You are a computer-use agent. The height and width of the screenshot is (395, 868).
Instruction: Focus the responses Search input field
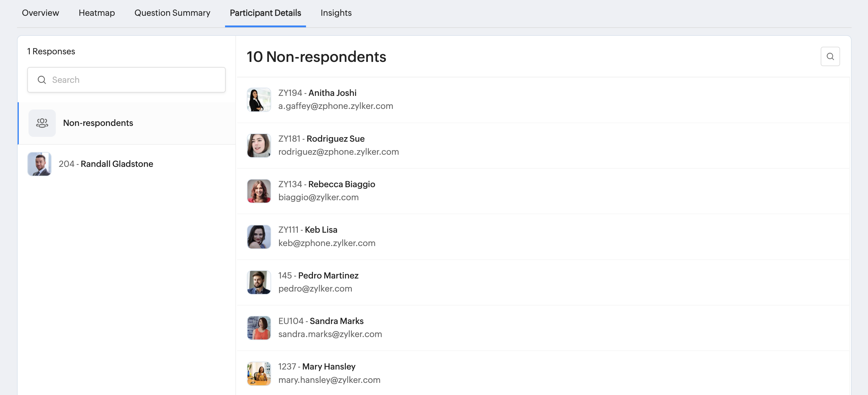click(x=135, y=80)
